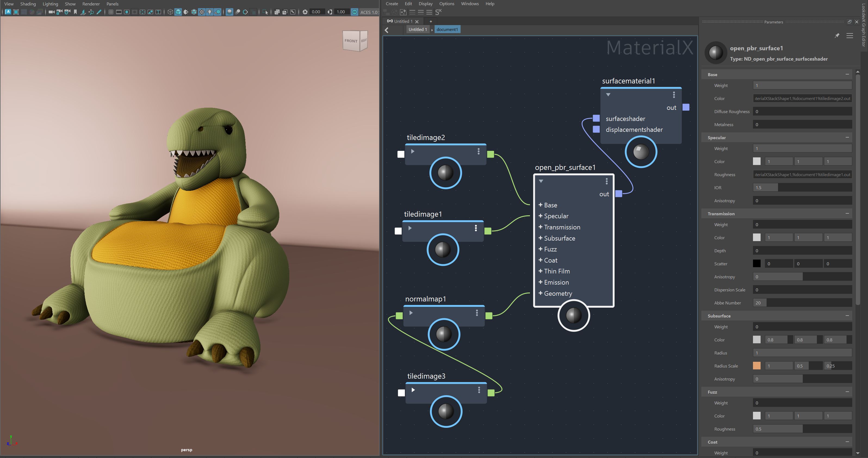Open tiledimage2 node's three-dot options menu
The image size is (868, 458).
pyautogui.click(x=479, y=152)
